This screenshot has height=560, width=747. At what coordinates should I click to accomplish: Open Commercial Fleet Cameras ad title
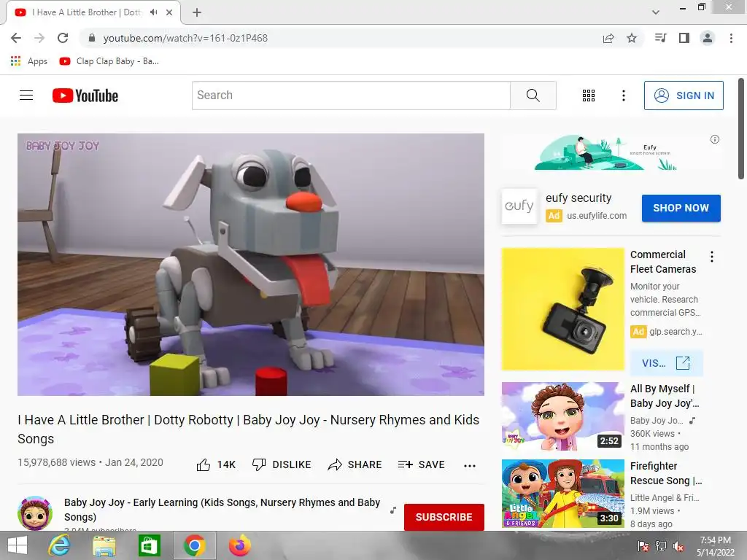663,262
